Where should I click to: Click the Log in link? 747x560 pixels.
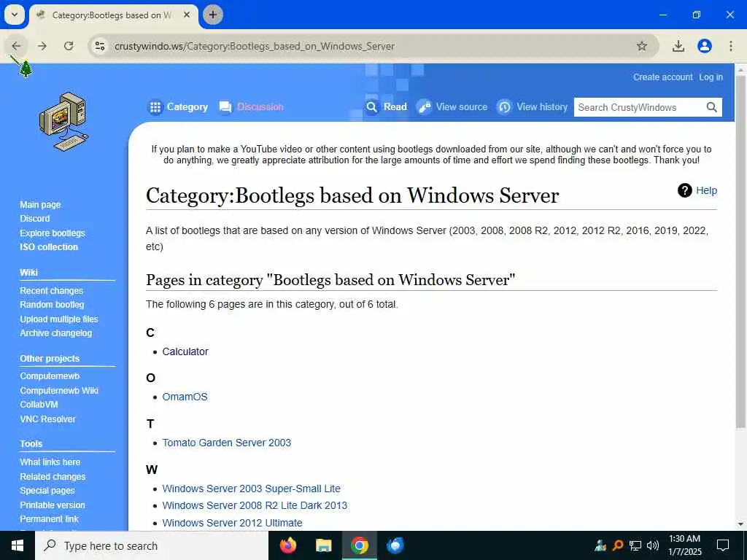pos(711,77)
